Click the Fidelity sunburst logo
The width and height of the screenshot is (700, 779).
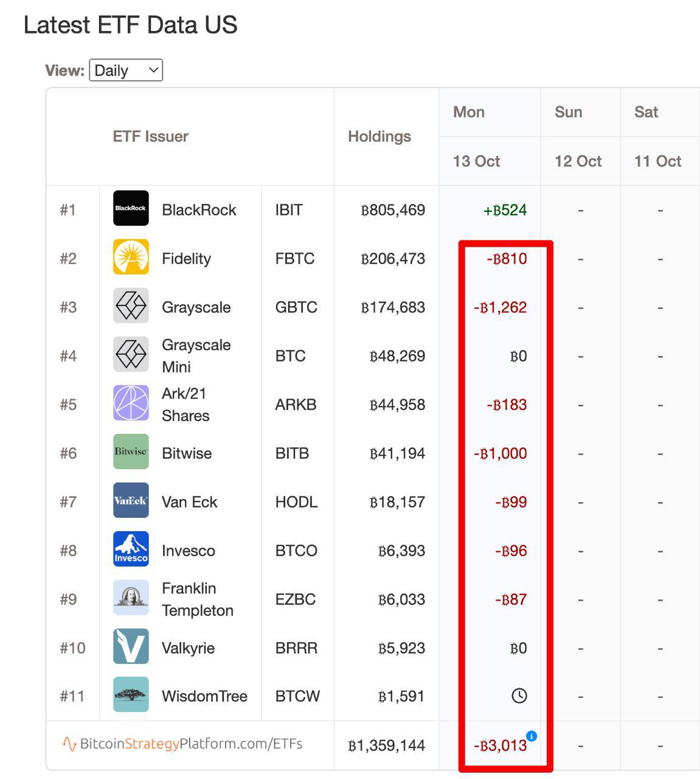click(131, 257)
